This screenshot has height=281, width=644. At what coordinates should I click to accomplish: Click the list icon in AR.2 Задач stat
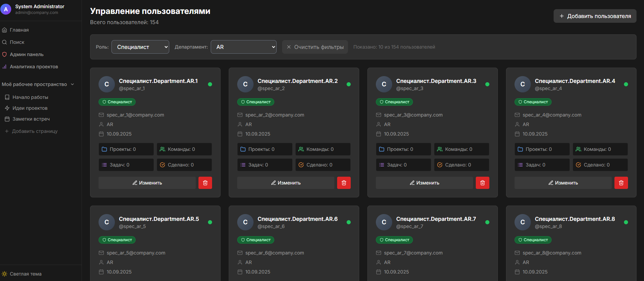tap(243, 165)
